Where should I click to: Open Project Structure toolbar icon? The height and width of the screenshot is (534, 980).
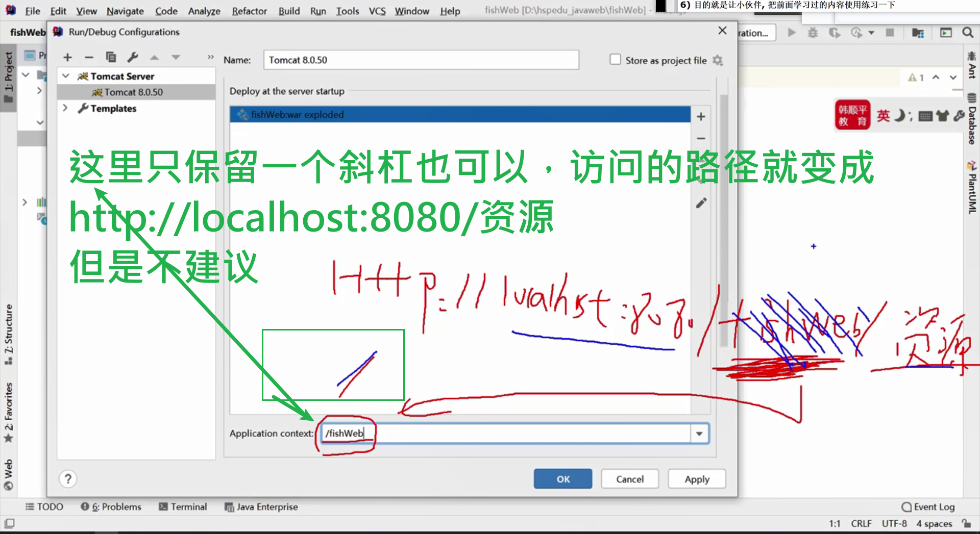click(x=918, y=33)
